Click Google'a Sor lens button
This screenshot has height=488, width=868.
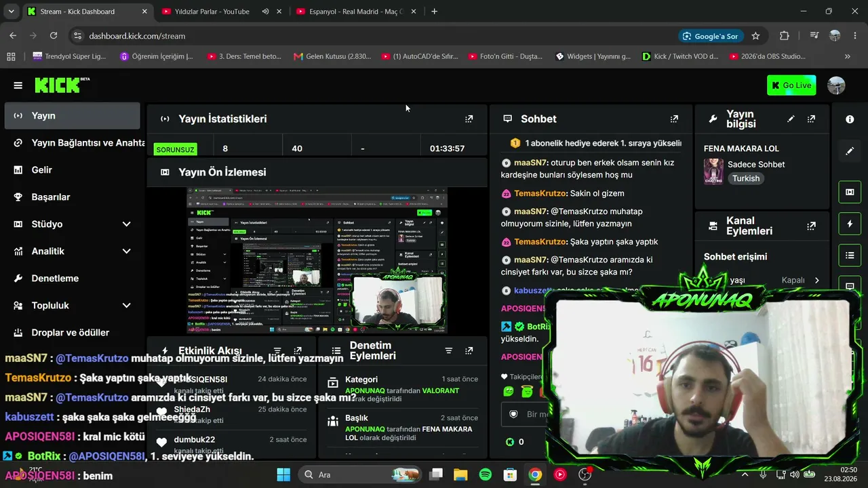pos(710,36)
